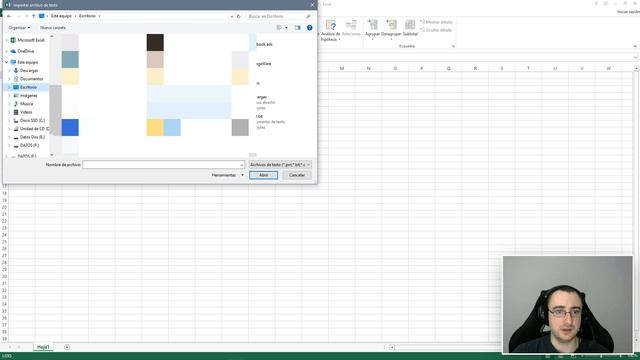Click Subtotal in Excel ribbon
This screenshot has width=640, height=360.
click(410, 29)
